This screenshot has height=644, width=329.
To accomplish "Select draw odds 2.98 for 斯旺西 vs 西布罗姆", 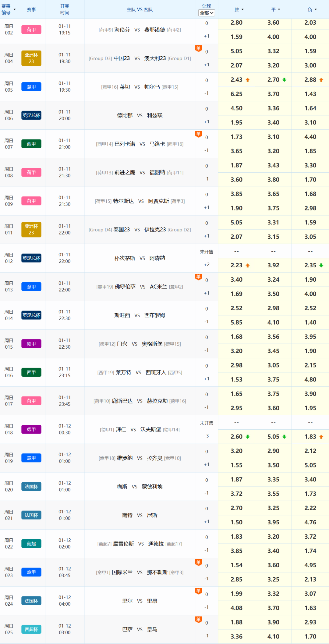I will click(273, 308).
